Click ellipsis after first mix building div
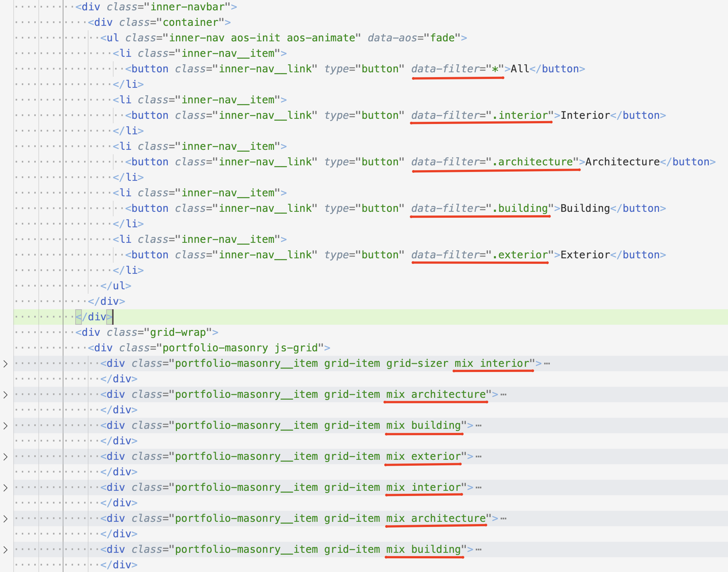Image resolution: width=728 pixels, height=572 pixels. (x=478, y=426)
